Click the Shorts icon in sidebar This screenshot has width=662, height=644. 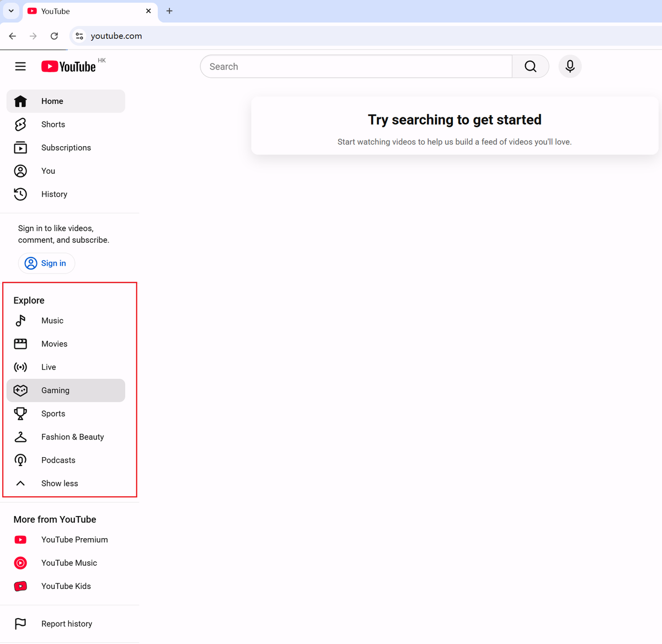(20, 125)
